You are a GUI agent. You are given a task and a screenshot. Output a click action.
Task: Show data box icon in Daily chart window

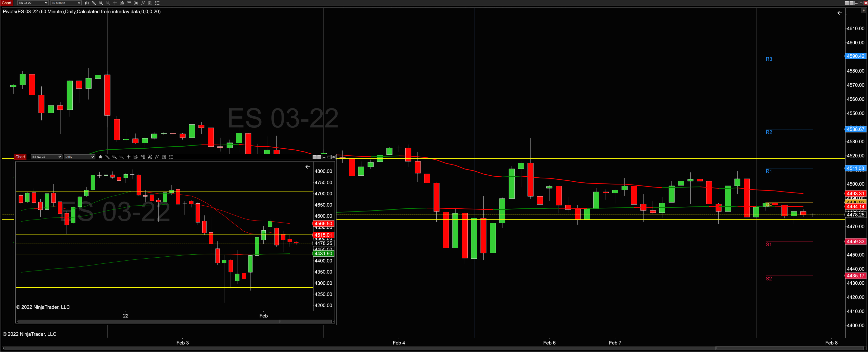click(x=135, y=157)
